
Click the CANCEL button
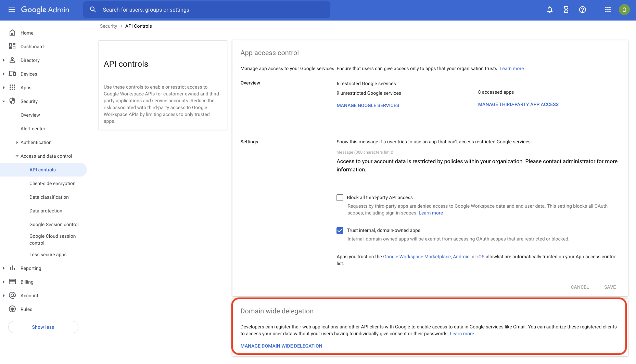point(580,287)
